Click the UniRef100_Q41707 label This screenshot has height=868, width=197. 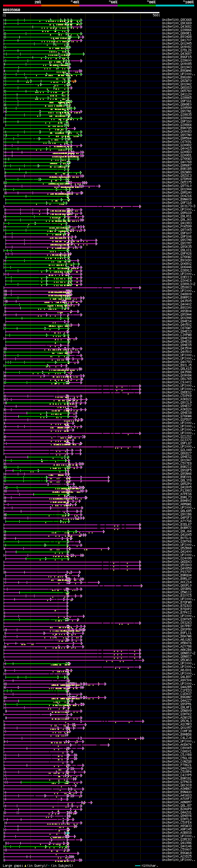pos(177,40)
